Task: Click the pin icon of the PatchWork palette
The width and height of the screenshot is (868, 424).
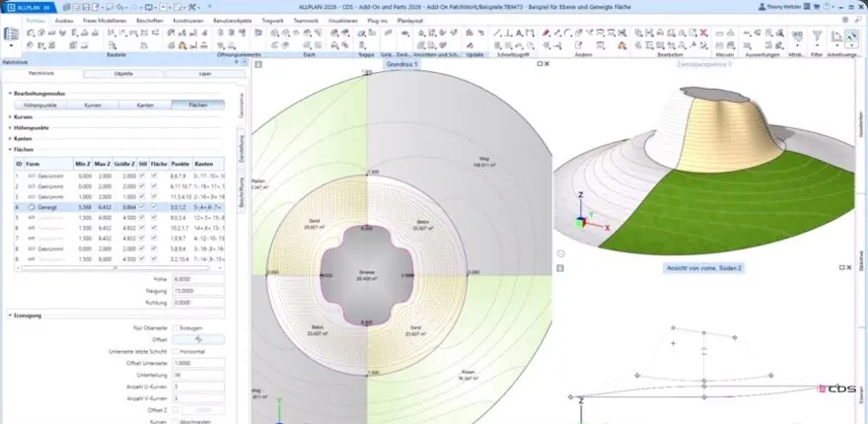Action: (x=237, y=62)
